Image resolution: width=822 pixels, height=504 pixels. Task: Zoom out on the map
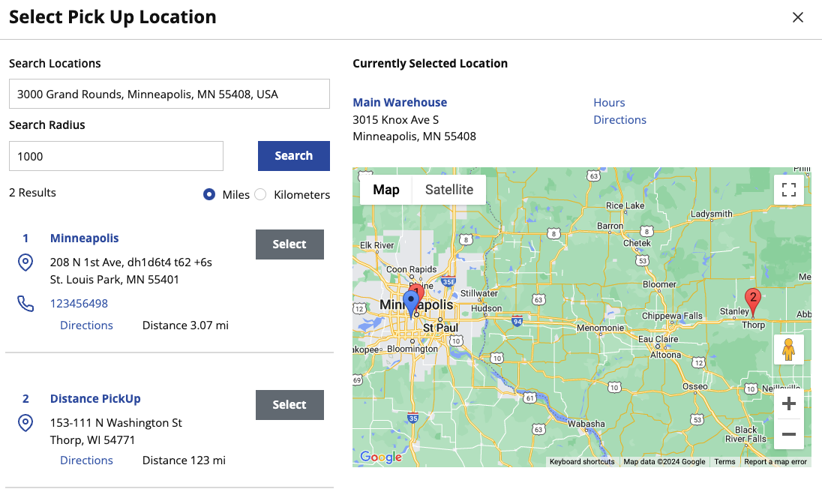(788, 434)
